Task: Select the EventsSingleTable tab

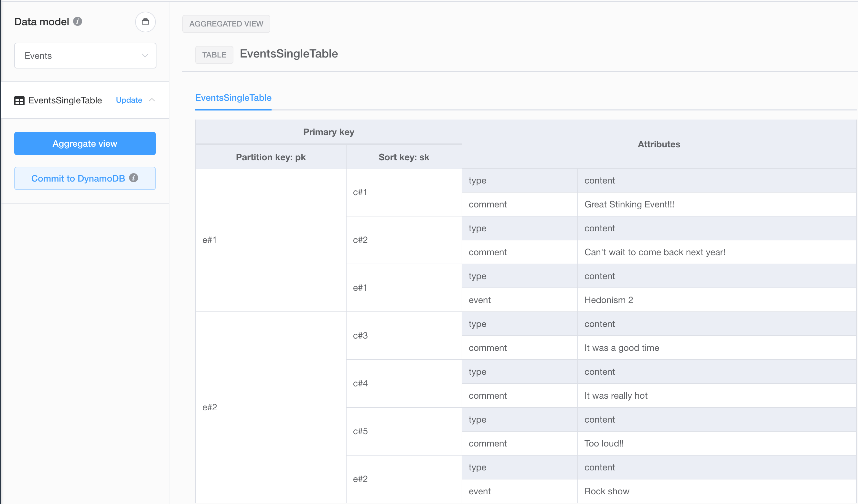Action: 233,98
